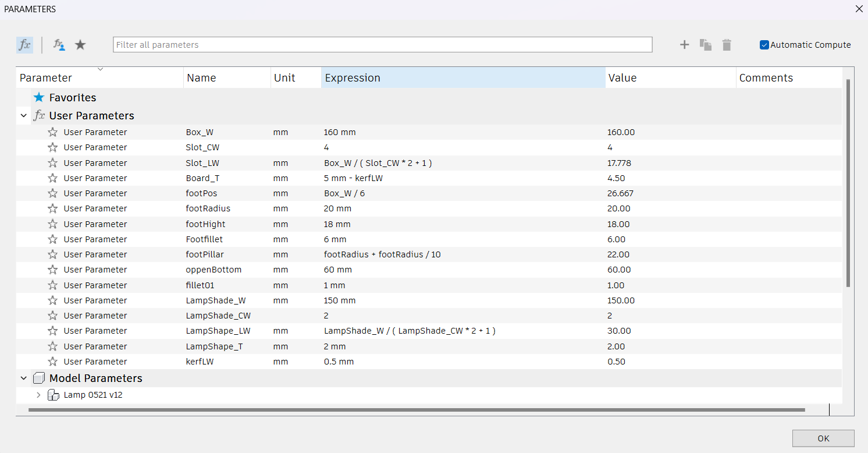Click the footRadius + footRadius / 10 expression
This screenshot has width=868, height=453.
[382, 254]
